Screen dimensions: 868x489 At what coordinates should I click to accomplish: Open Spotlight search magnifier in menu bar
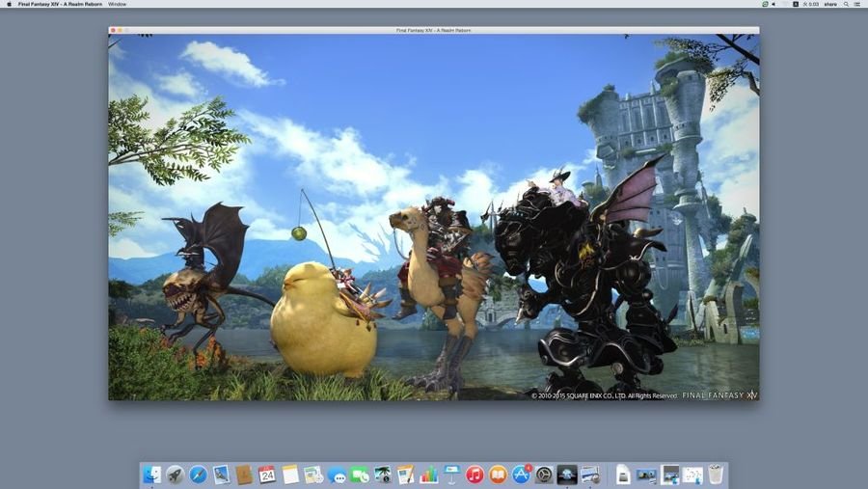coord(846,4)
